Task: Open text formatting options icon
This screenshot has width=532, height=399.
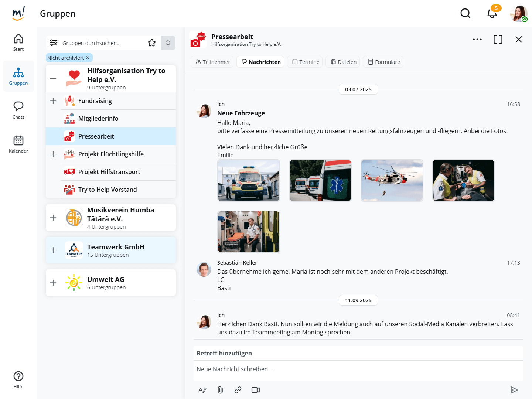Action: click(202, 390)
